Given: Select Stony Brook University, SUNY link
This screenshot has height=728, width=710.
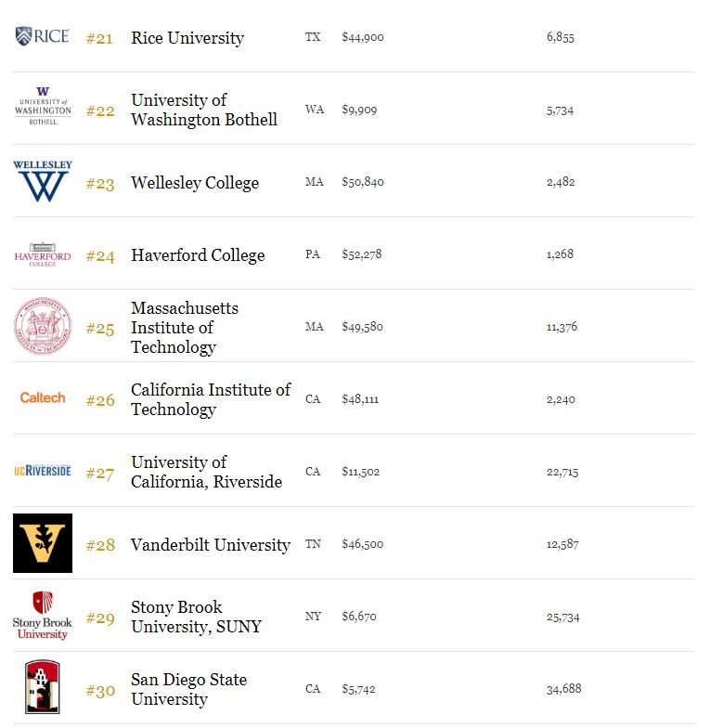Looking at the screenshot, I should [x=196, y=617].
